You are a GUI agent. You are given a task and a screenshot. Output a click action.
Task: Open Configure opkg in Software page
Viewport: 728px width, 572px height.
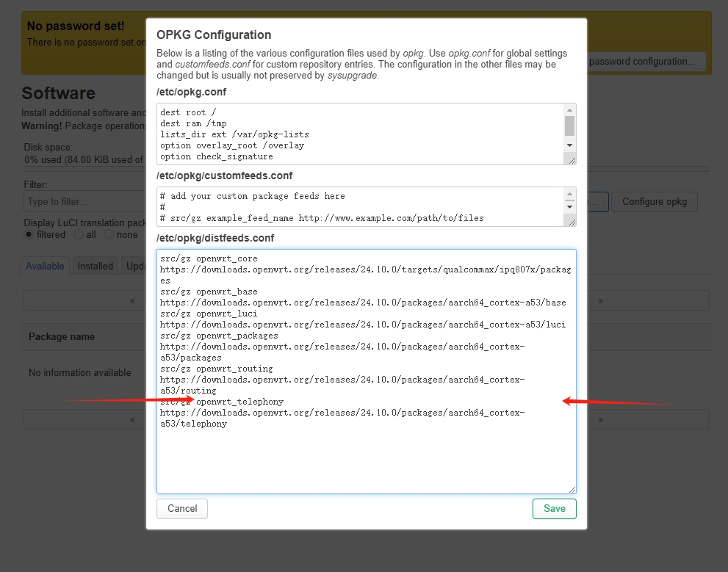(x=655, y=202)
